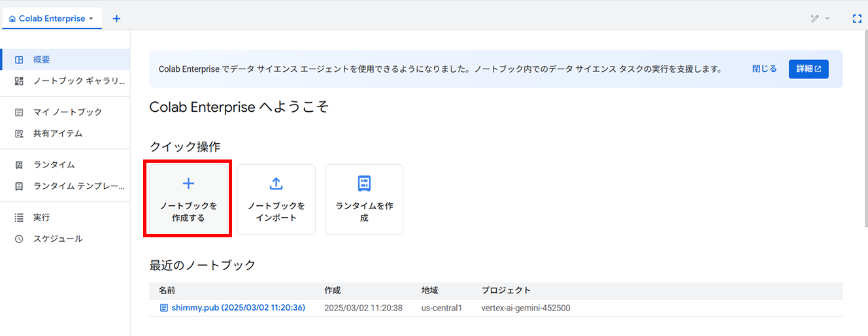Viewport: 868px width, 336px height.
Task: Click the ランタイム sidebar icon
Action: (19, 165)
